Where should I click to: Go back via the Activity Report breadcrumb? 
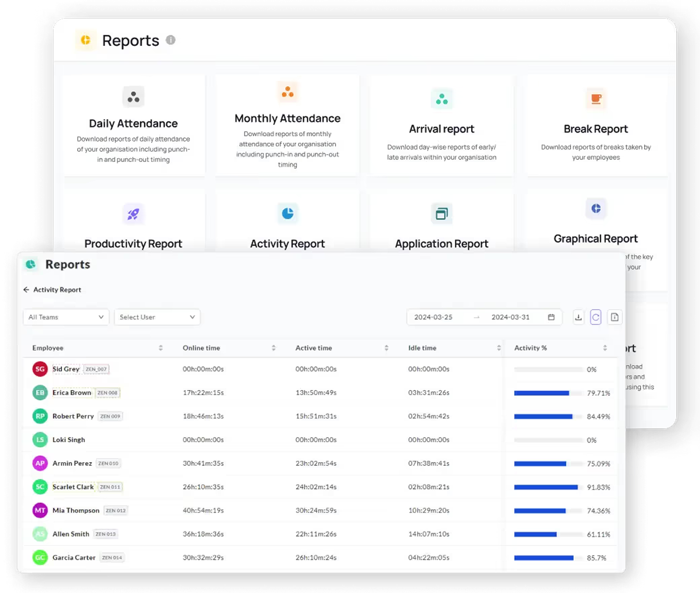click(x=52, y=290)
